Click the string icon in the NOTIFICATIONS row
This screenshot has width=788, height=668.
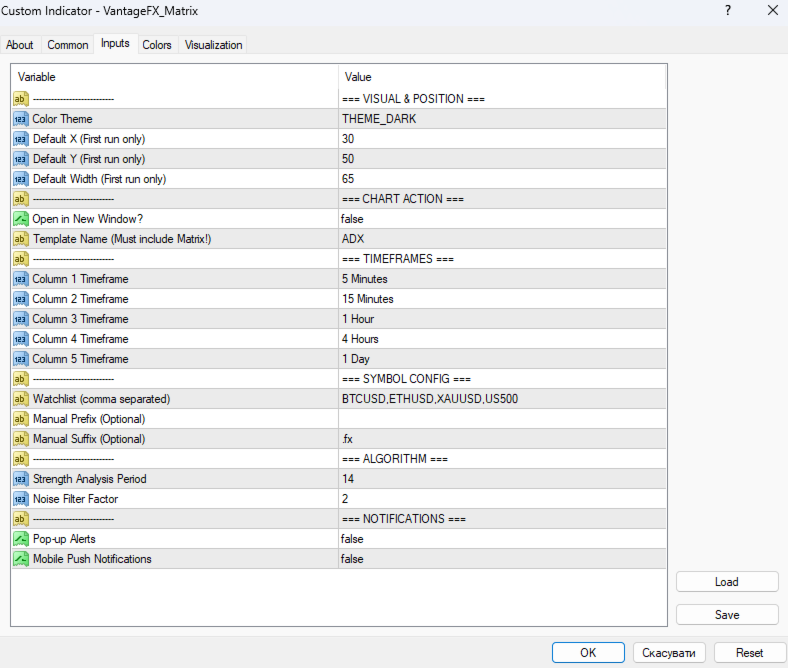coord(21,519)
